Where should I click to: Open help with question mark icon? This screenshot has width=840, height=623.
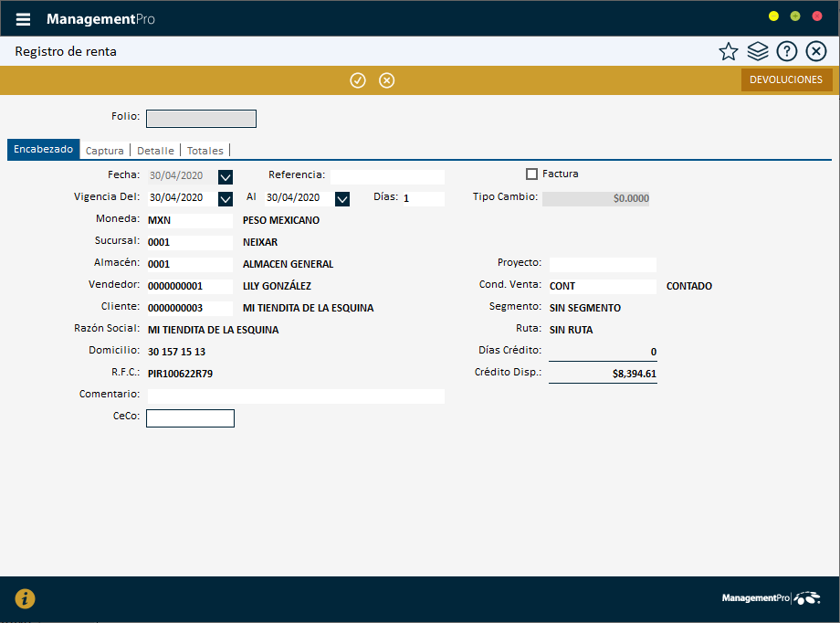coord(787,52)
